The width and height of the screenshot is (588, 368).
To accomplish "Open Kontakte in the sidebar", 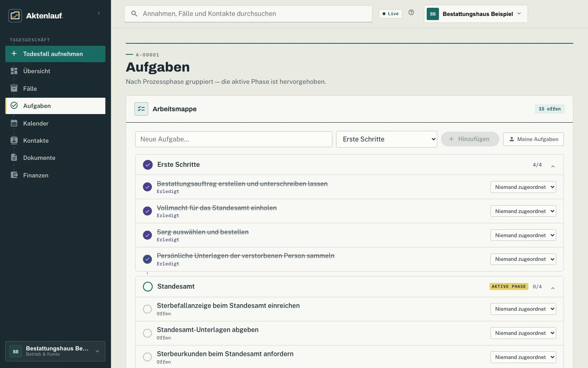I will [x=55, y=140].
